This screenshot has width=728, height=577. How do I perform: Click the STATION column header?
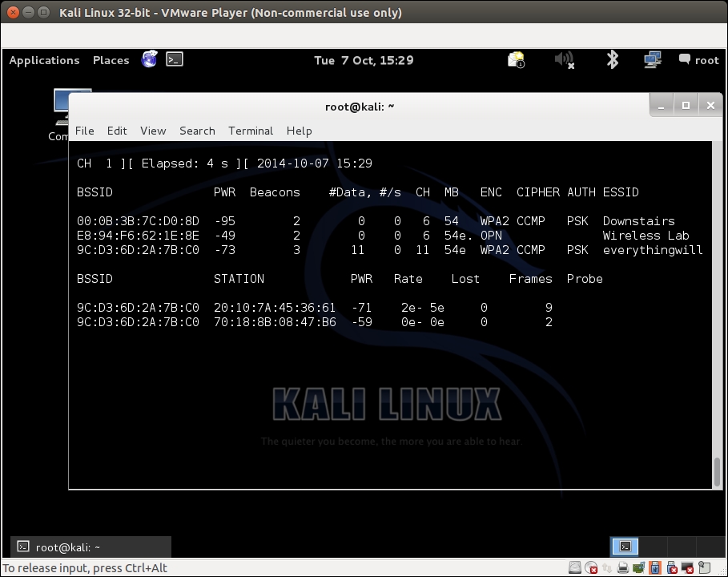(239, 278)
